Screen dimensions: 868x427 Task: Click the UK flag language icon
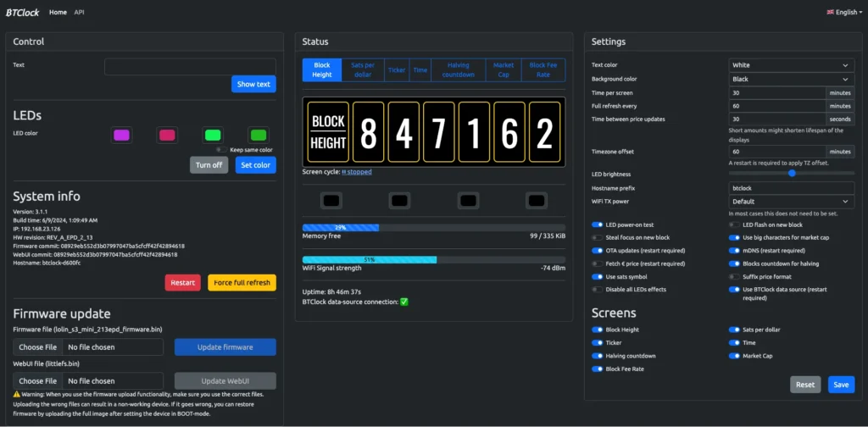(830, 12)
